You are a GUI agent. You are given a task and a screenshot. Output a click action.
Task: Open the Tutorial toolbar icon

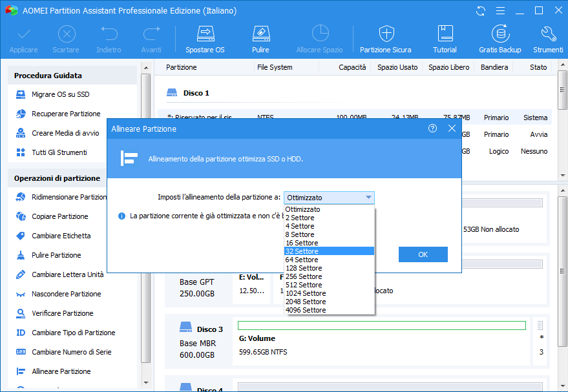click(445, 34)
